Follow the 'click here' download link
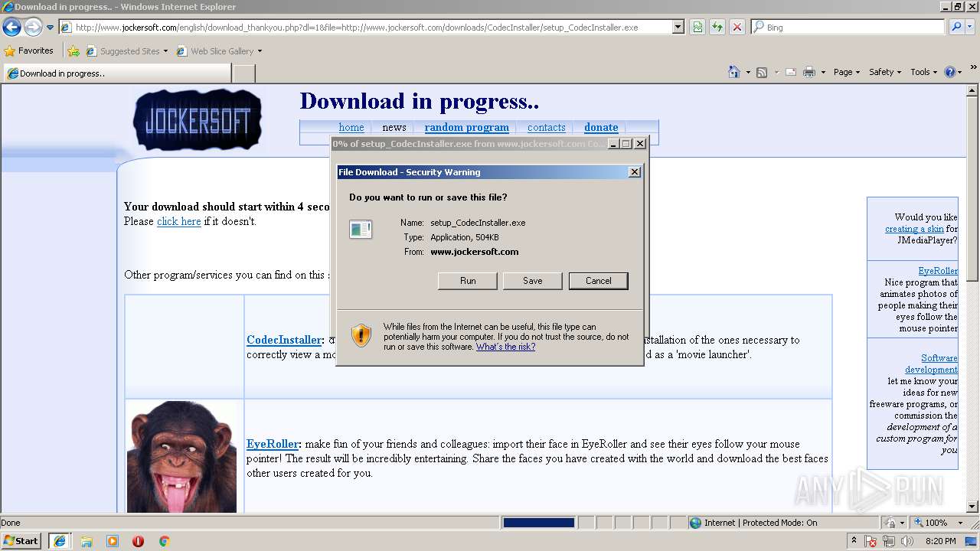The image size is (980, 551). coord(179,221)
